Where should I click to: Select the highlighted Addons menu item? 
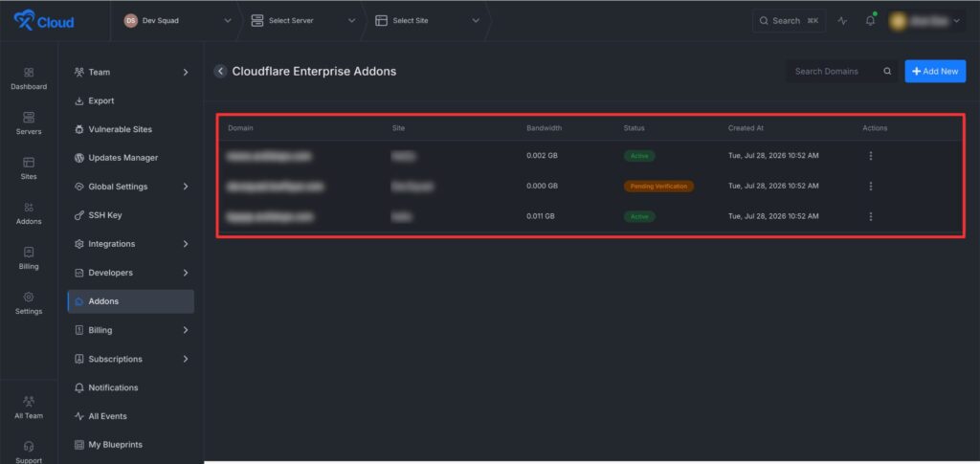tap(130, 301)
